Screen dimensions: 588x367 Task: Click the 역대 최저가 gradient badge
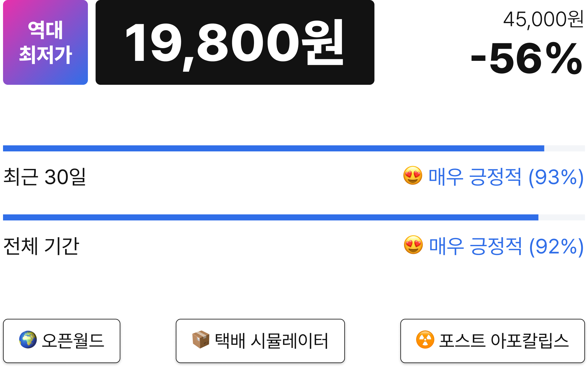(x=45, y=42)
